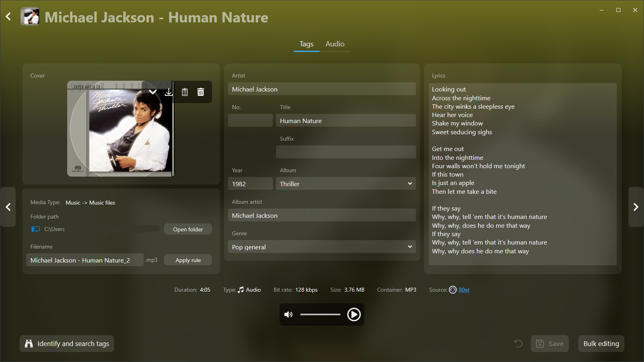The width and height of the screenshot is (644, 362).
Task: Go to previous track with left arrow
Action: pyautogui.click(x=8, y=207)
